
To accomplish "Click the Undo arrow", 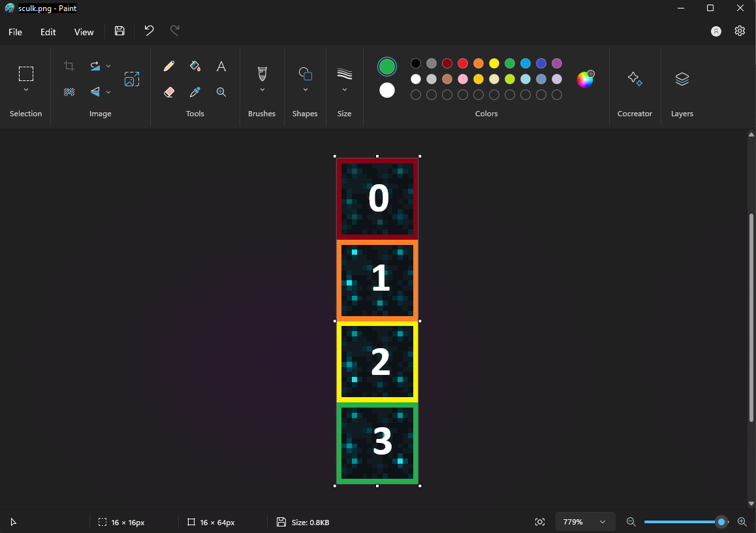I will click(149, 31).
